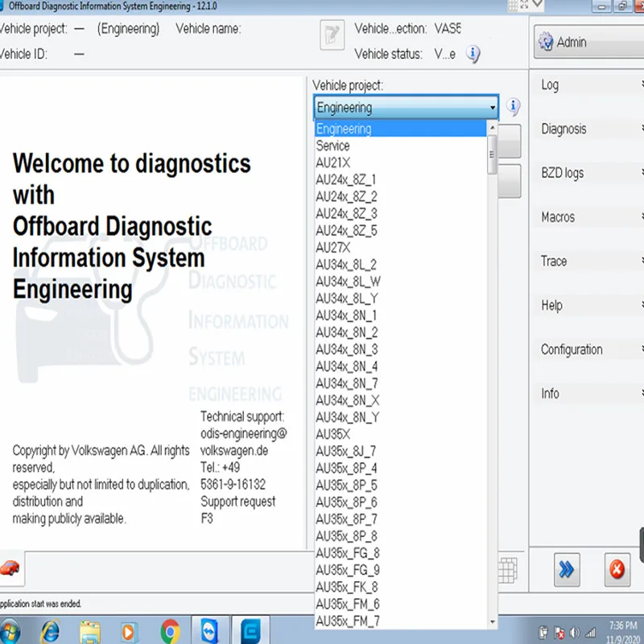Image resolution: width=644 pixels, height=644 pixels.
Task: Select AU34x_8N_3 list entry
Action: click(401, 349)
